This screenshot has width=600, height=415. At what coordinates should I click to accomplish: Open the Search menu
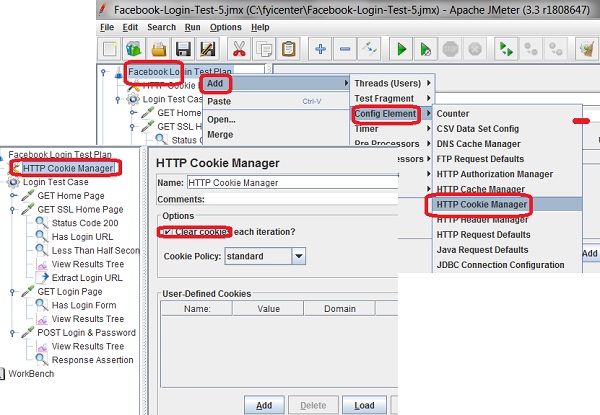coord(161,28)
